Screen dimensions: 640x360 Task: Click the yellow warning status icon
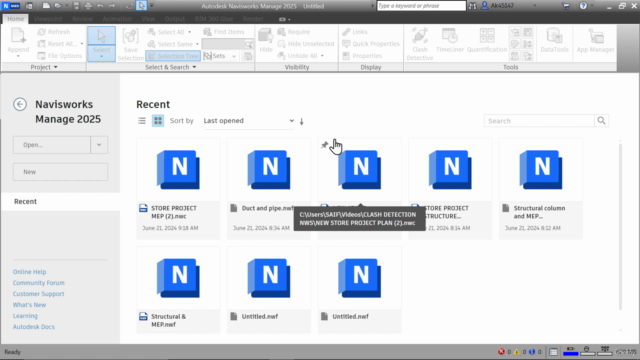517,352
